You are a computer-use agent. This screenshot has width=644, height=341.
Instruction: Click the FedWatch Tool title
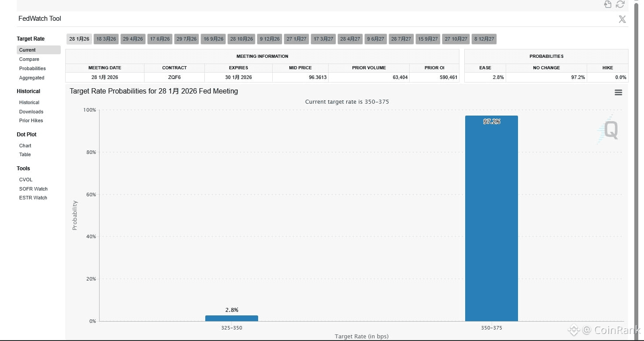pyautogui.click(x=40, y=19)
